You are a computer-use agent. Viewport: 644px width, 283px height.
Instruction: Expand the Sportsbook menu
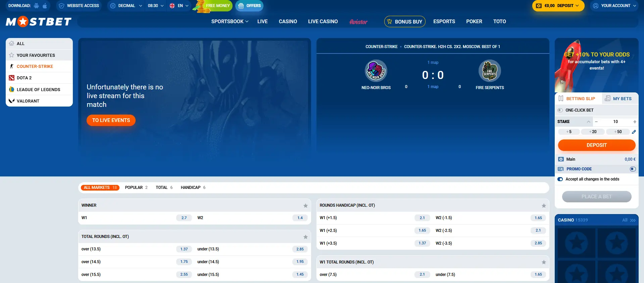pyautogui.click(x=230, y=22)
